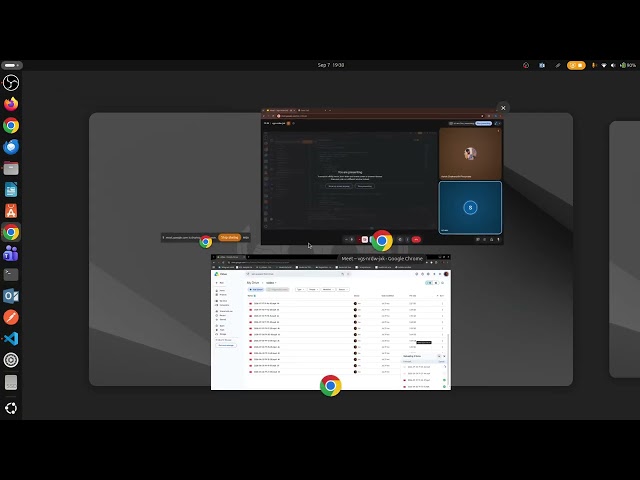
Task: Open Firefox from the dock
Action: (11, 104)
